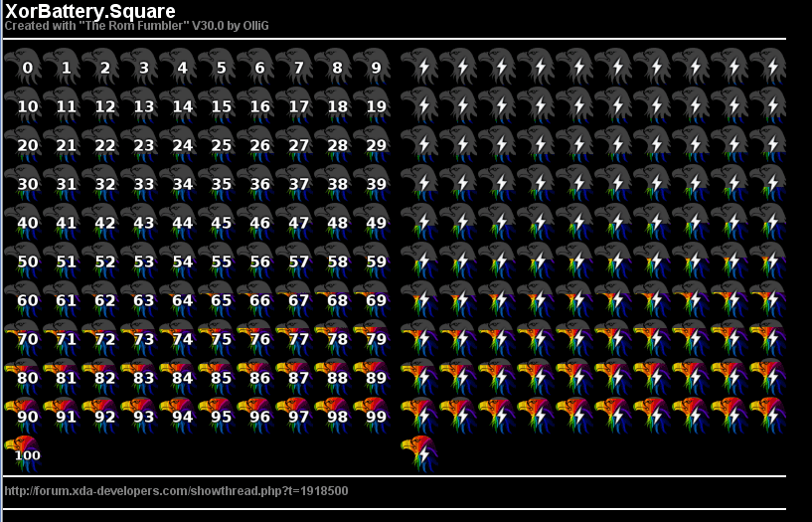
Task: Select the eagle icon labeled 33
Action: [x=139, y=183]
